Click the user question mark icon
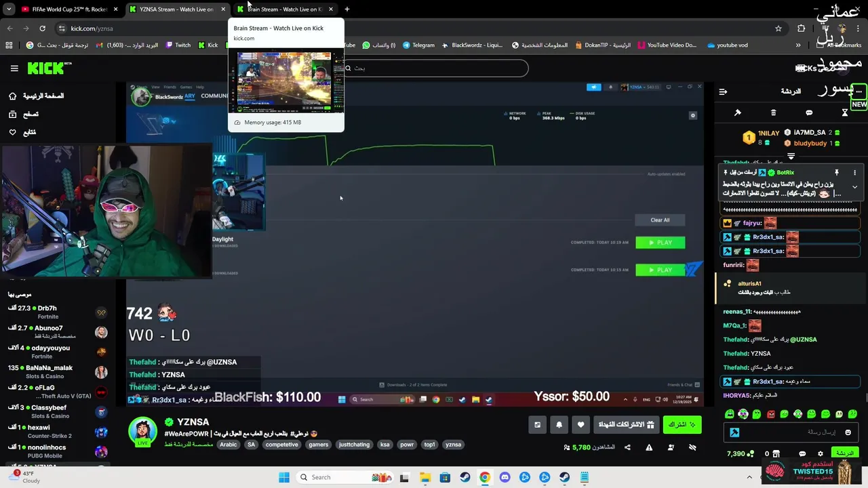The height and width of the screenshot is (488, 868). 671,447
